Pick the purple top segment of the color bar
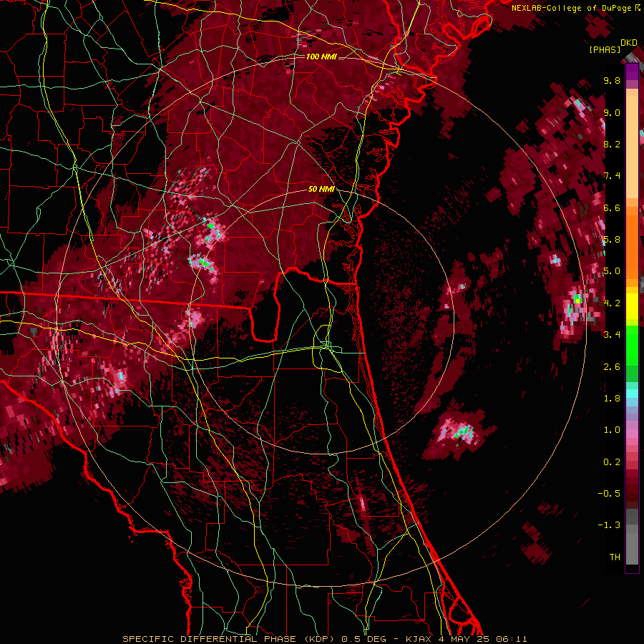 click(633, 72)
